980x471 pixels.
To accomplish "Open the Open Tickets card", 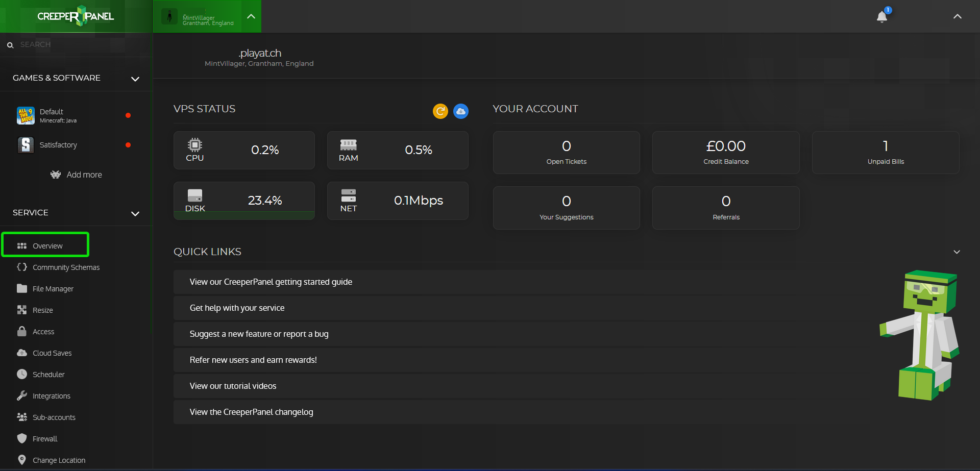I will 567,153.
